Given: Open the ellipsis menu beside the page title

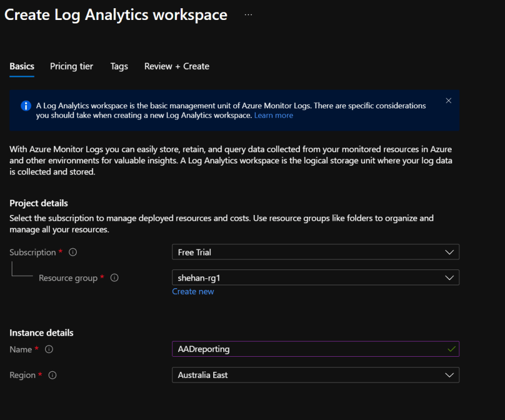Looking at the screenshot, I should click(x=248, y=15).
